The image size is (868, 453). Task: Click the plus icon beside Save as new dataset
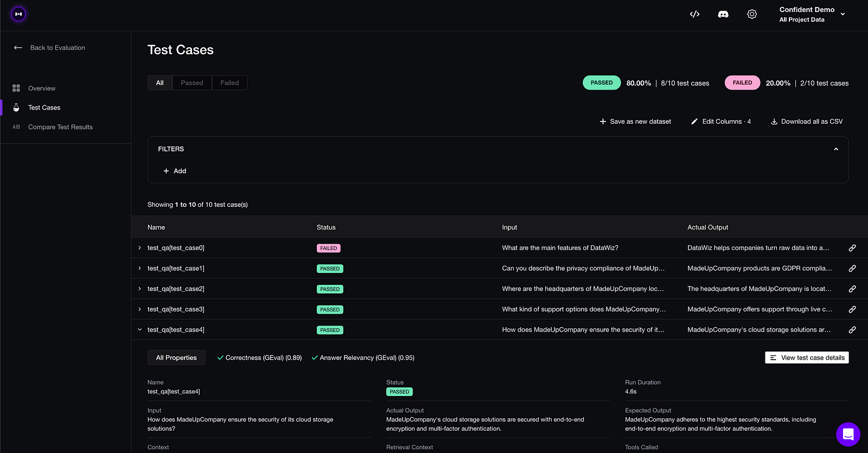tap(603, 122)
